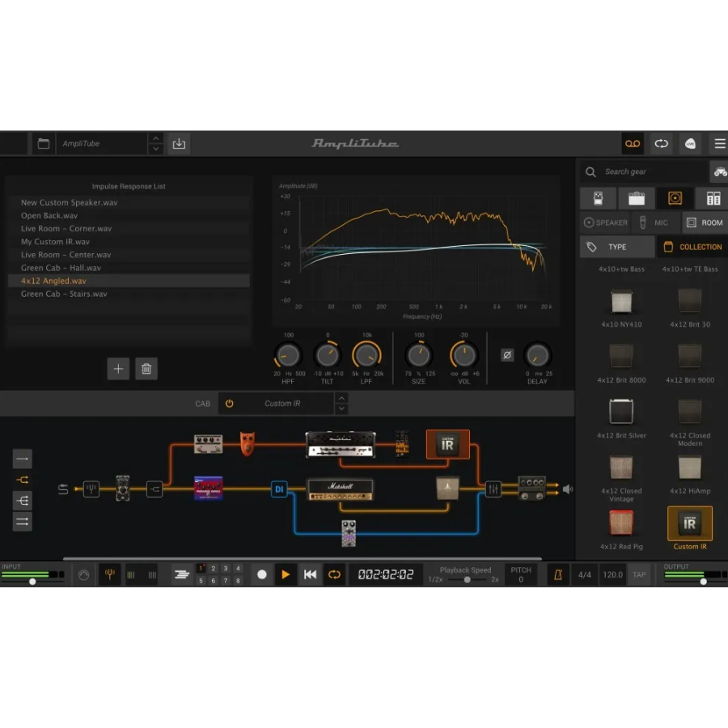
Task: Click the tape recorder icon in header
Action: [x=633, y=144]
